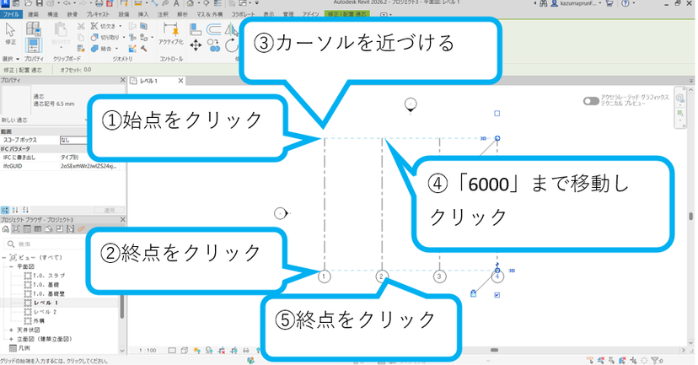Select レベル 2 in Project Browser

[x=46, y=312]
